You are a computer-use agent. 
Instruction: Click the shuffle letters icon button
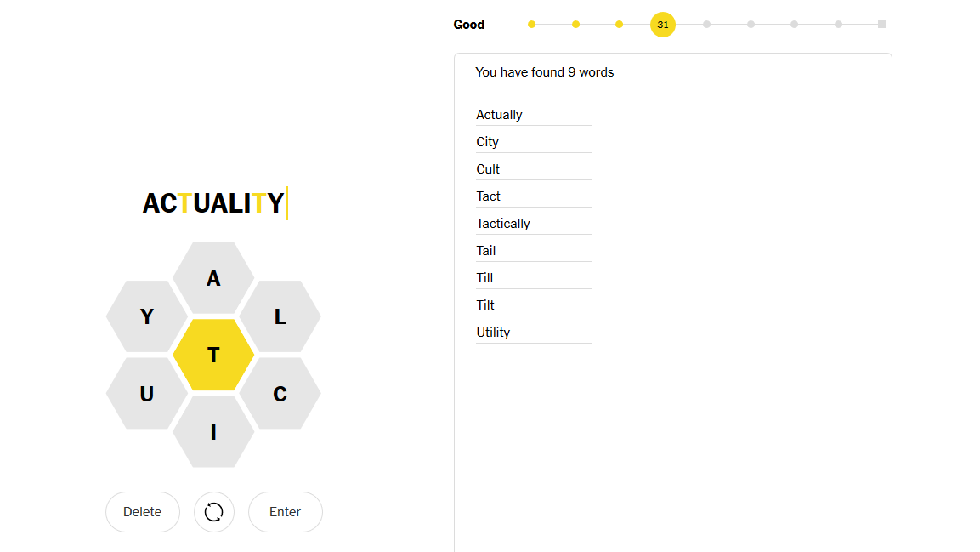click(x=213, y=512)
